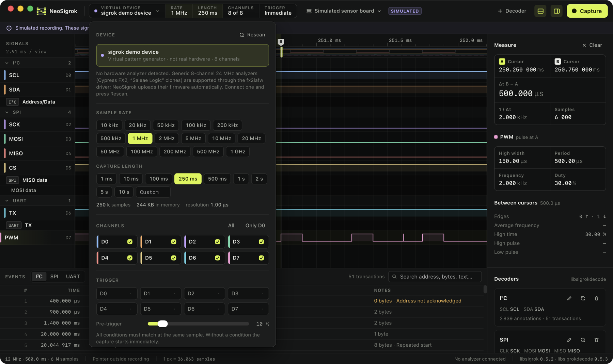
Task: Click the I²C Address/Data decoder badge
Action: (13, 102)
